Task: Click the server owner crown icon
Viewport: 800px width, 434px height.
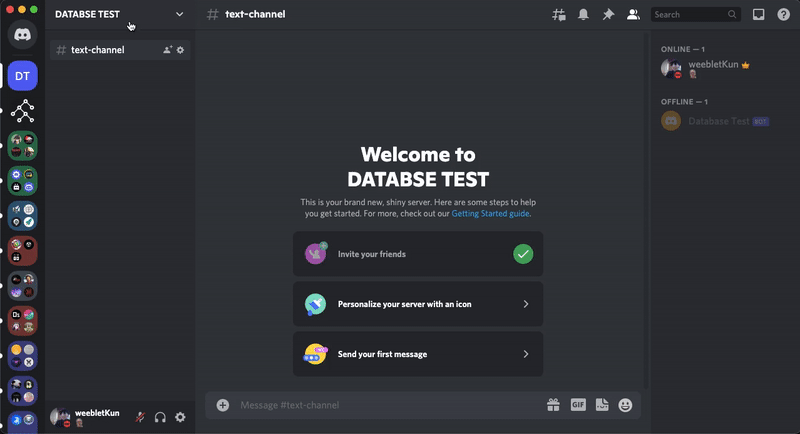Action: tap(745, 65)
